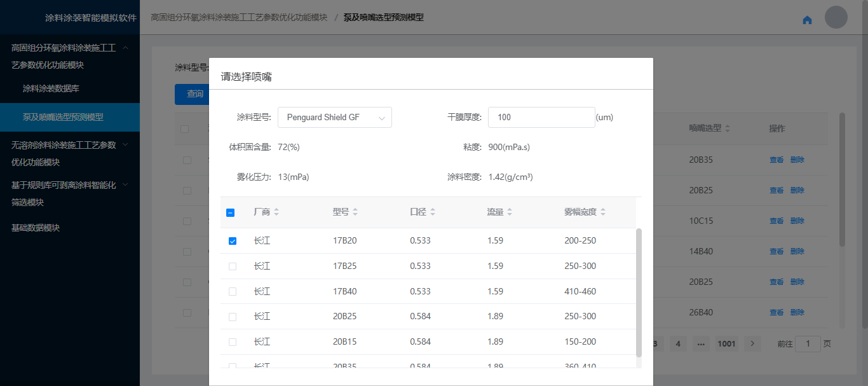Check the 17B25 nozzle row checkbox
868x386 pixels.
click(x=233, y=266)
